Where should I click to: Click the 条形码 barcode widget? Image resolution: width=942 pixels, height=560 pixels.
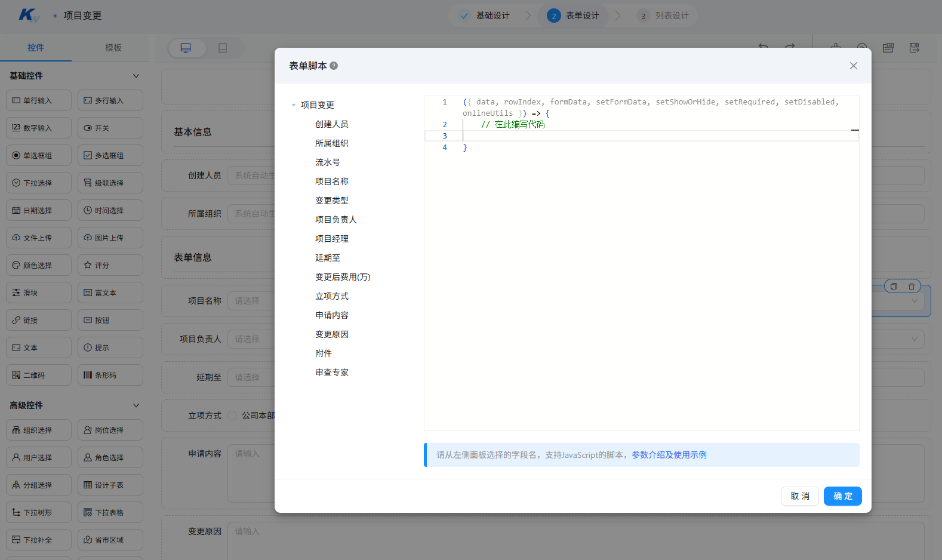[x=110, y=375]
